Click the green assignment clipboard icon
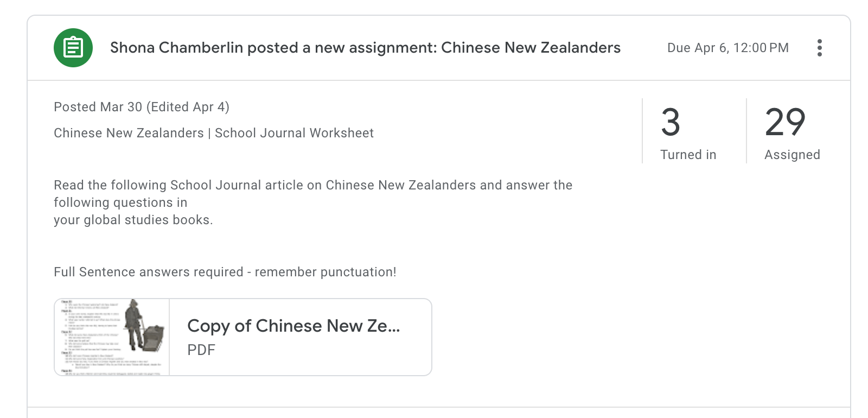The width and height of the screenshot is (868, 418). 73,48
